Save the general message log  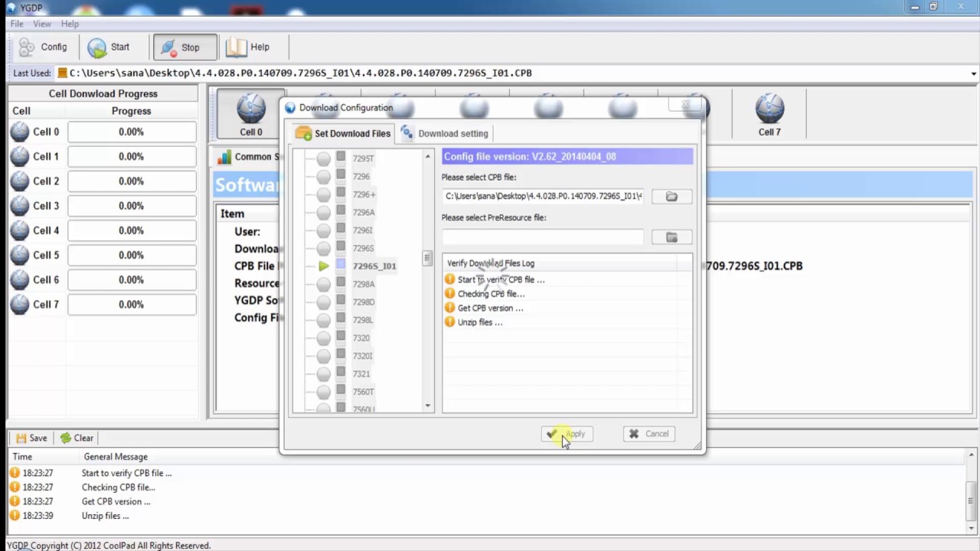[x=31, y=439]
